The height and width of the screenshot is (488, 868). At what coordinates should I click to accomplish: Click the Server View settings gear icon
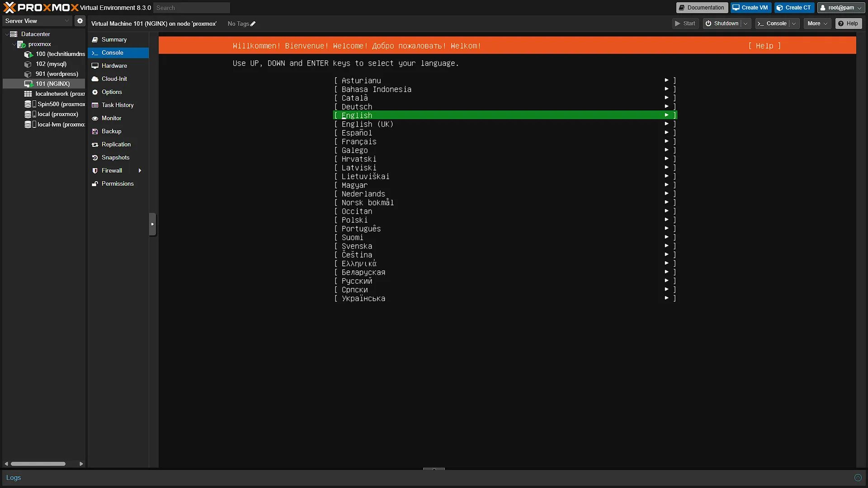coord(80,21)
